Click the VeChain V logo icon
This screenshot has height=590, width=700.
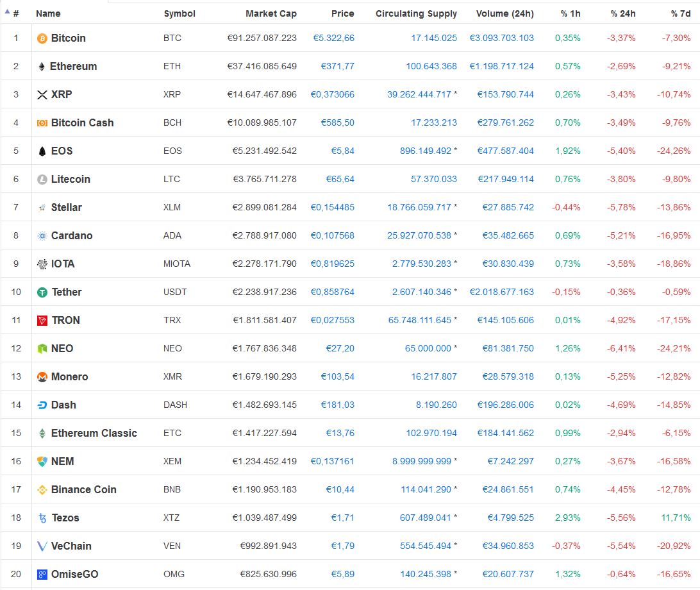42,546
